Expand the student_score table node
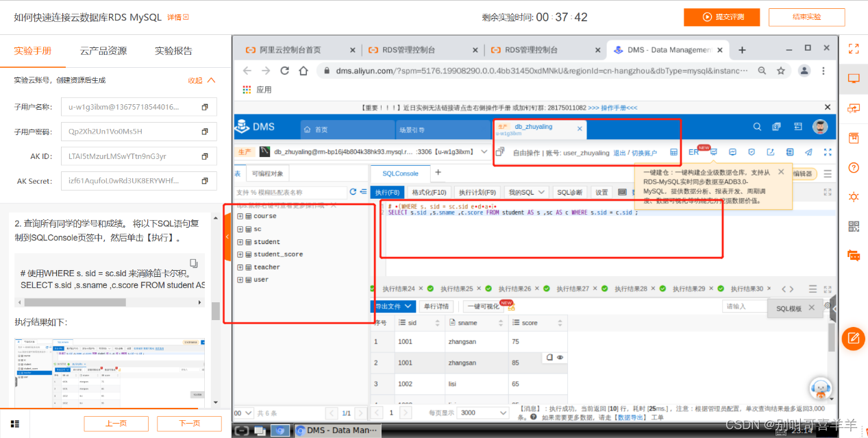The height and width of the screenshot is (438, 868). [240, 254]
